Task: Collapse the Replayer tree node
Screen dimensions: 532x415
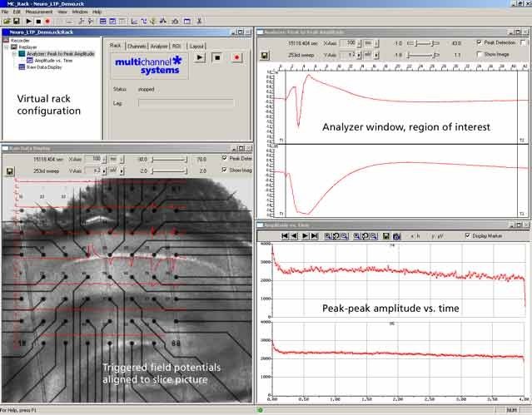Action: point(7,47)
